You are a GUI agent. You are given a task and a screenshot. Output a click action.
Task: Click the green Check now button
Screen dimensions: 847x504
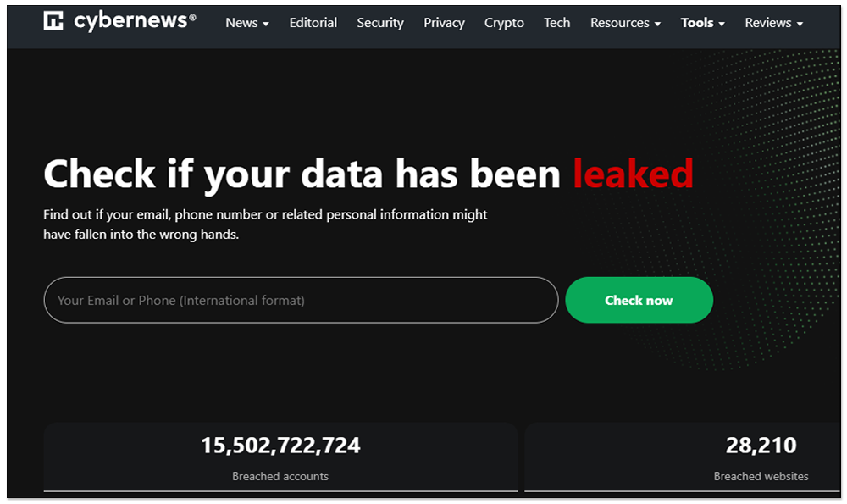tap(639, 301)
